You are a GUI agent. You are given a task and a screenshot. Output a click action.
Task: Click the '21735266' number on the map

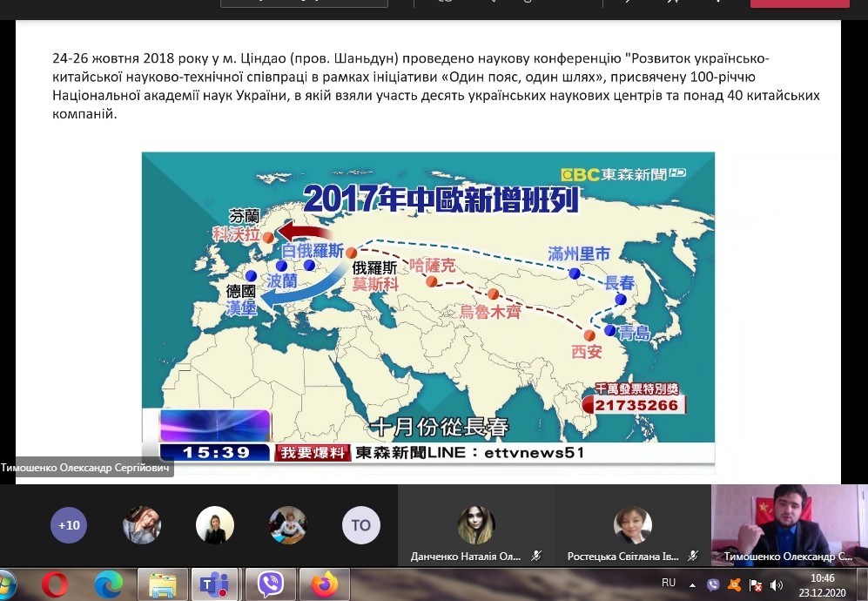[x=636, y=405]
